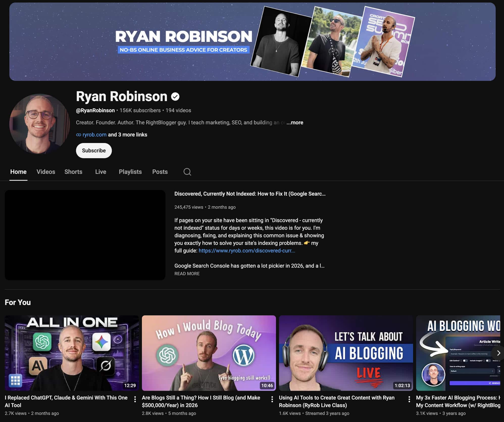
Task: Open the Discovered, Currently Not Indexed video title
Action: [250, 194]
